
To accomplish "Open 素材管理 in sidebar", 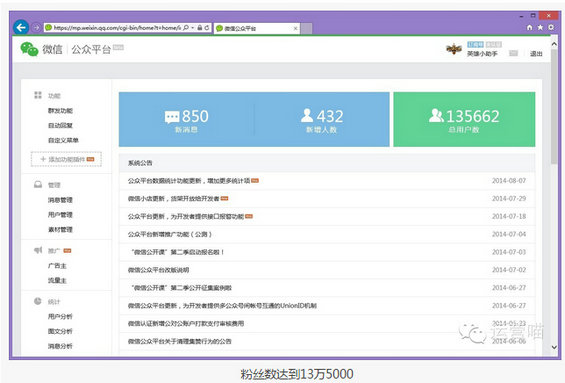I will click(x=61, y=230).
